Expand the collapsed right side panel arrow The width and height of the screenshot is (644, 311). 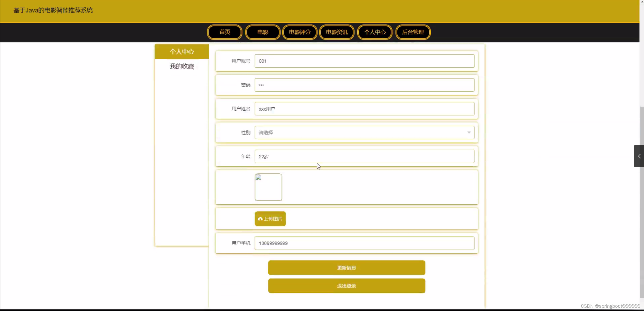(639, 156)
